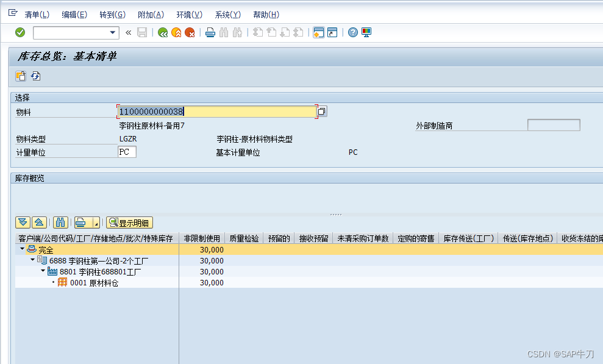Click the Collapse All nodes icon
The width and height of the screenshot is (603, 364).
tap(39, 223)
